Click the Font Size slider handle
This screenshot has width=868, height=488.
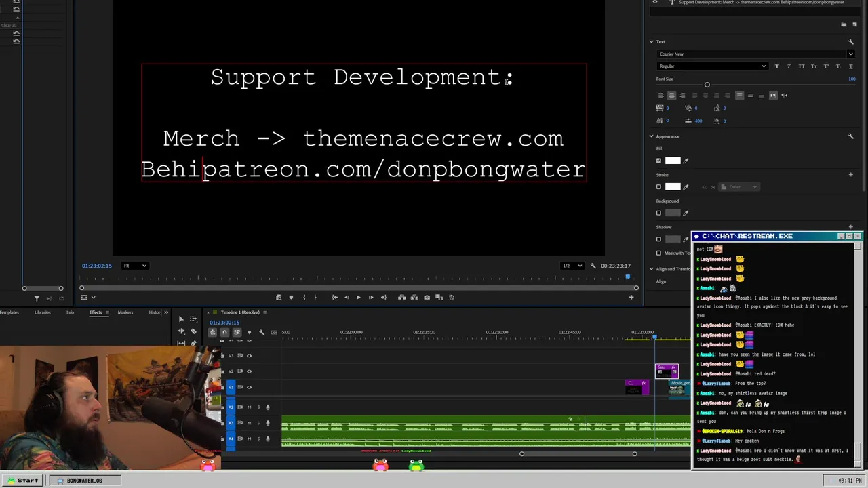tap(707, 85)
